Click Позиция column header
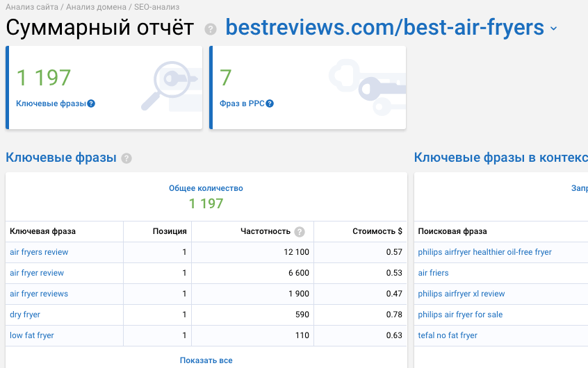 [x=170, y=231]
